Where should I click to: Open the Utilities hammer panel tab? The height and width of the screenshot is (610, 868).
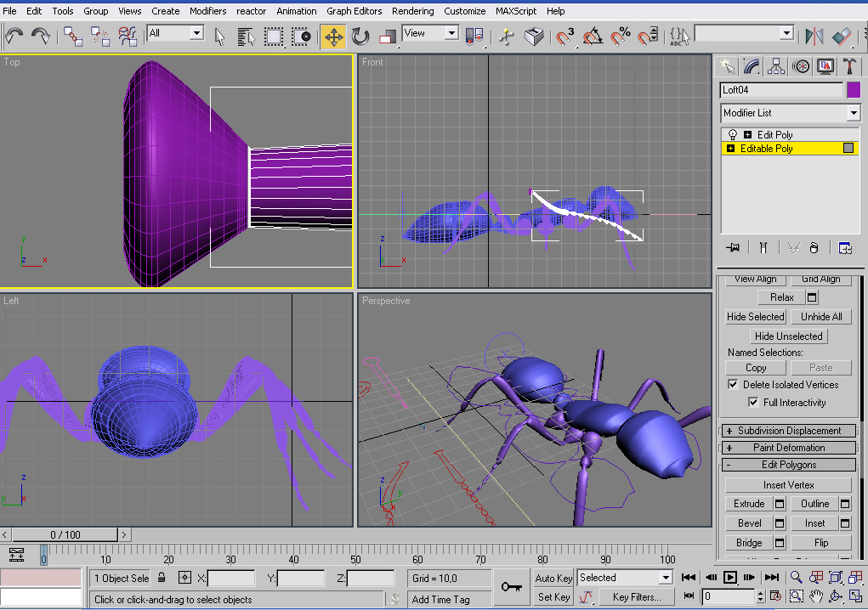[850, 67]
